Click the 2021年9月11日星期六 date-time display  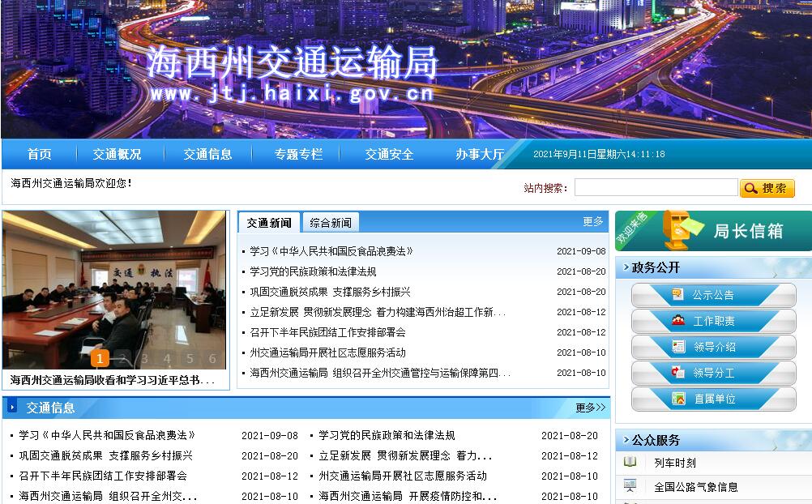coord(599,154)
